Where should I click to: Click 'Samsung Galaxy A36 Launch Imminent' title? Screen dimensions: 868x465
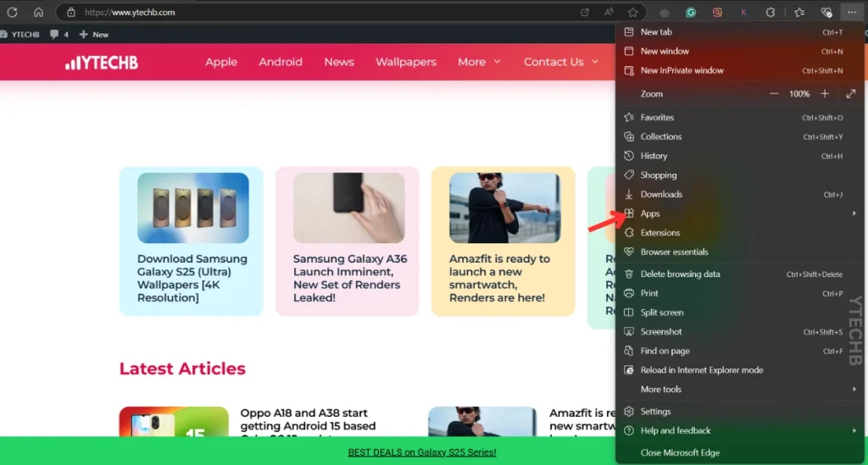(350, 278)
